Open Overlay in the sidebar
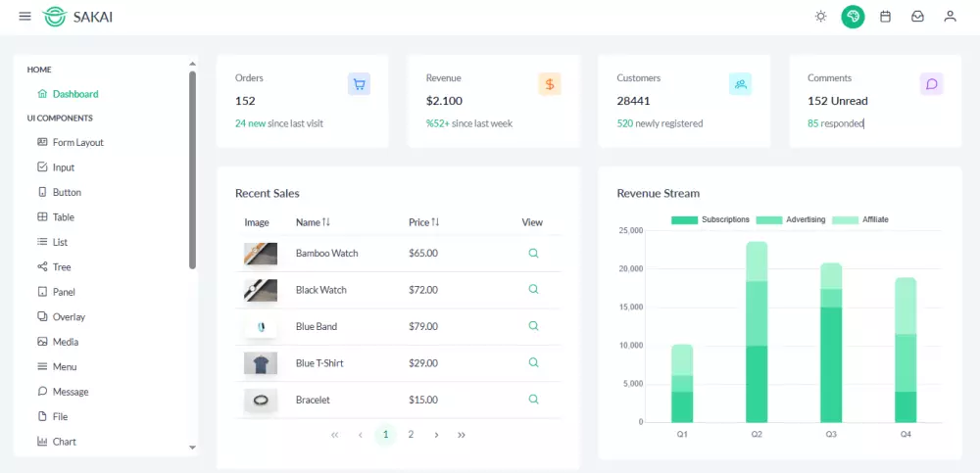980x473 pixels. click(x=61, y=316)
